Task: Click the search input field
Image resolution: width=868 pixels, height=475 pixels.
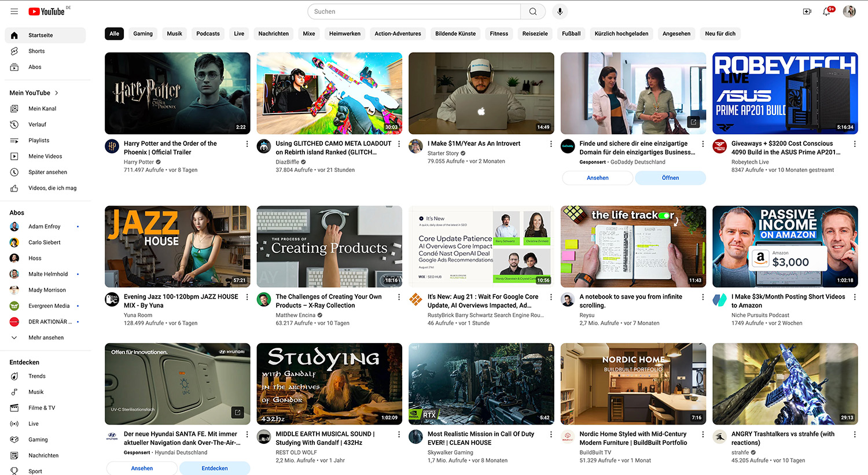Action: click(414, 12)
